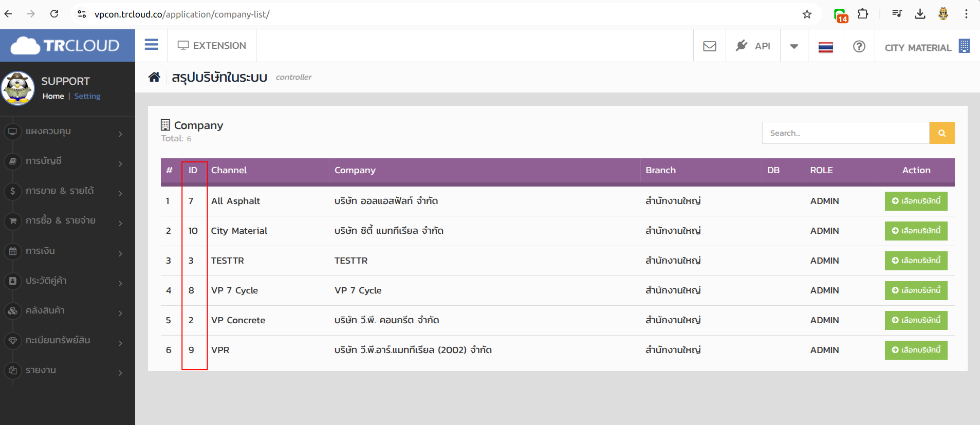Screen dimensions: 980x425
Task: Open the mail envelope icon
Action: (709, 46)
